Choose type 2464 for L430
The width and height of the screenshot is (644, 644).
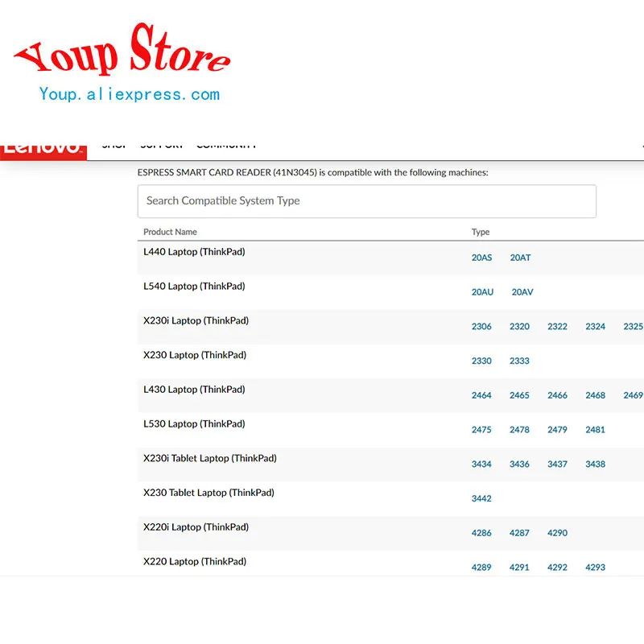[481, 395]
